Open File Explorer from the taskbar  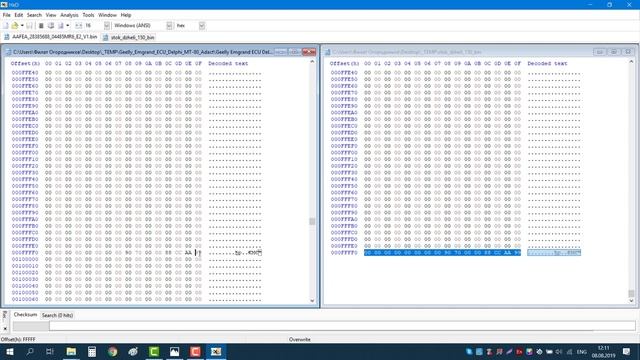pyautogui.click(x=71, y=351)
